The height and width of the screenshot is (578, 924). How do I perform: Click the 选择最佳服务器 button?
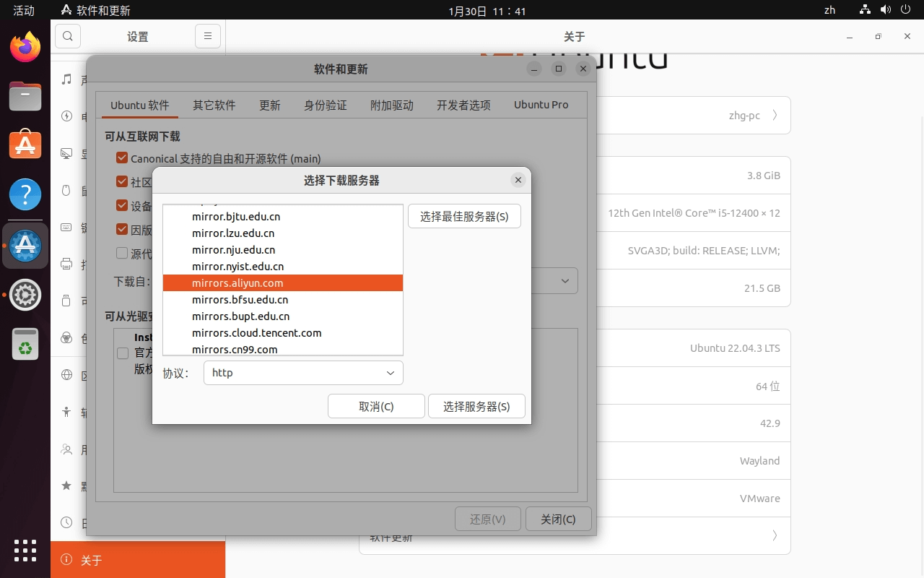click(x=464, y=217)
